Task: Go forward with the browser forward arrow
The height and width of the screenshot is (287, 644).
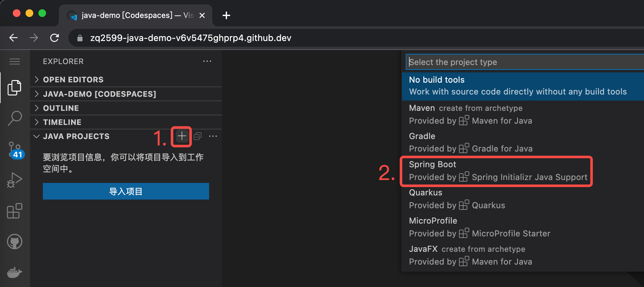Action: (x=34, y=38)
